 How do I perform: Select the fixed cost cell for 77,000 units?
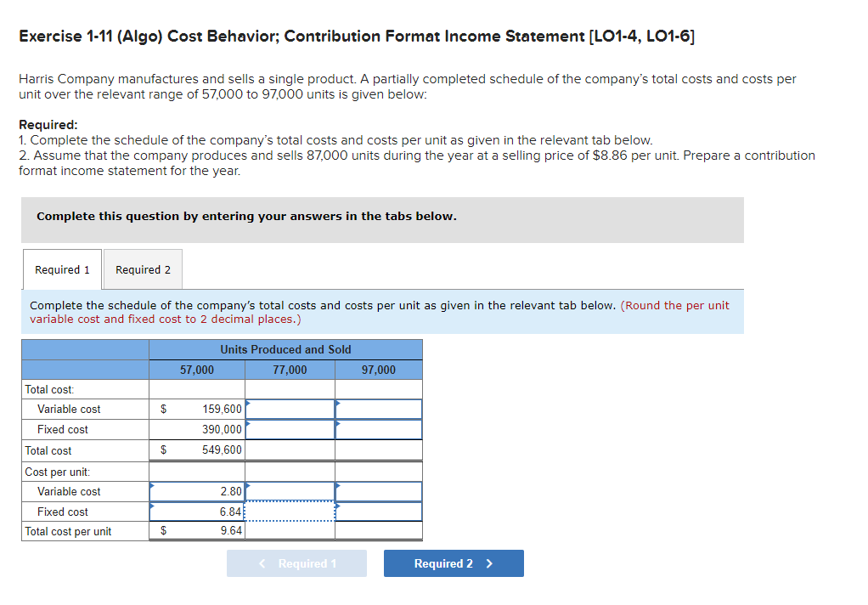pos(289,429)
